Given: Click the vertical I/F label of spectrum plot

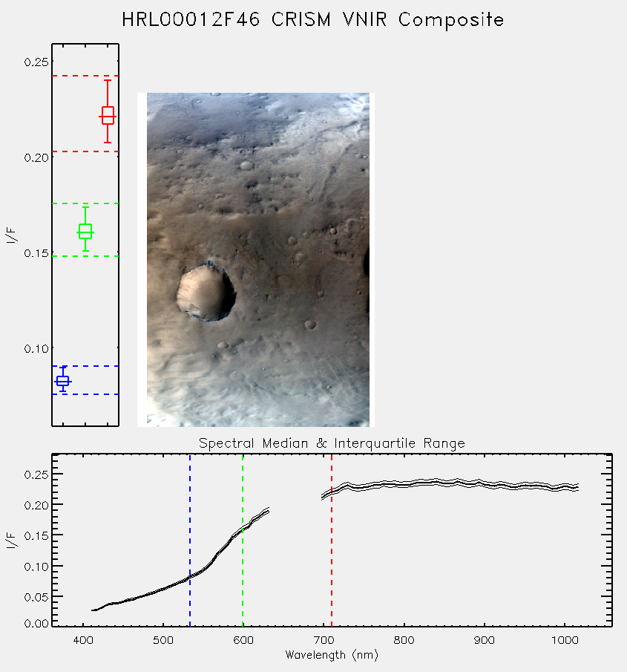Looking at the screenshot, I should click(x=12, y=541).
